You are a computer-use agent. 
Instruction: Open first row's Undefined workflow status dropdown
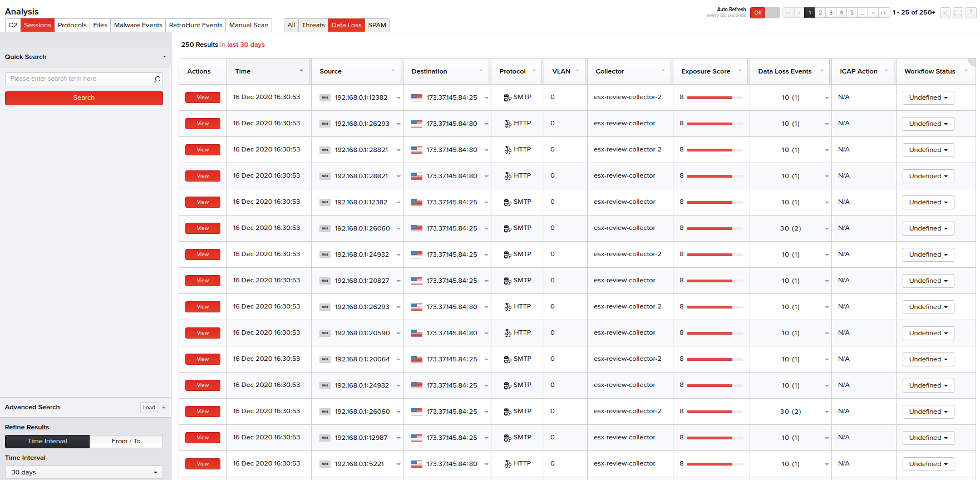pyautogui.click(x=928, y=97)
